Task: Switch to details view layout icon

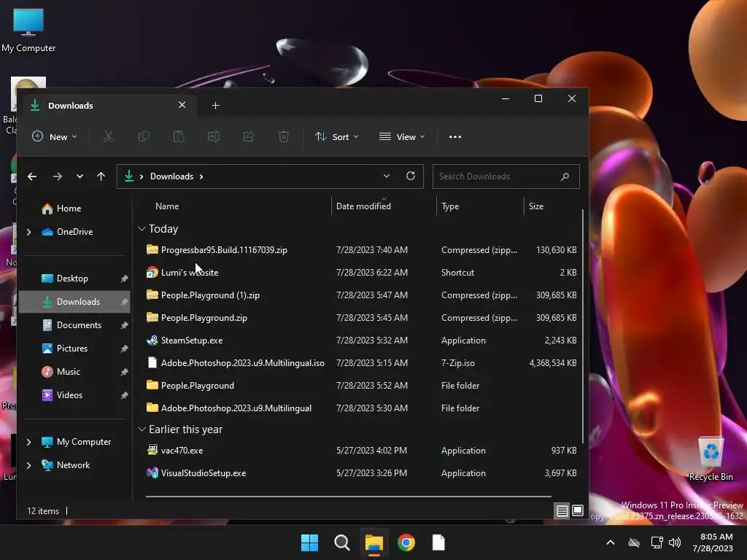Action: pos(562,510)
